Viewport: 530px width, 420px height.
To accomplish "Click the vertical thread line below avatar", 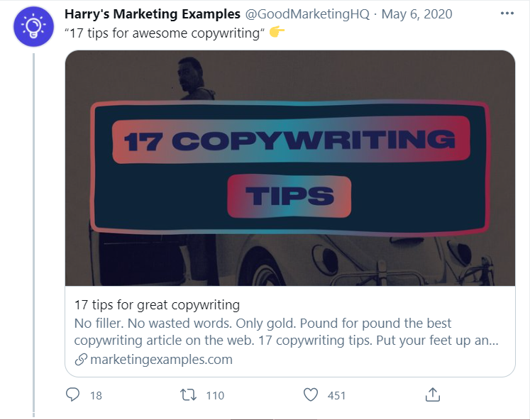I will coord(34,235).
